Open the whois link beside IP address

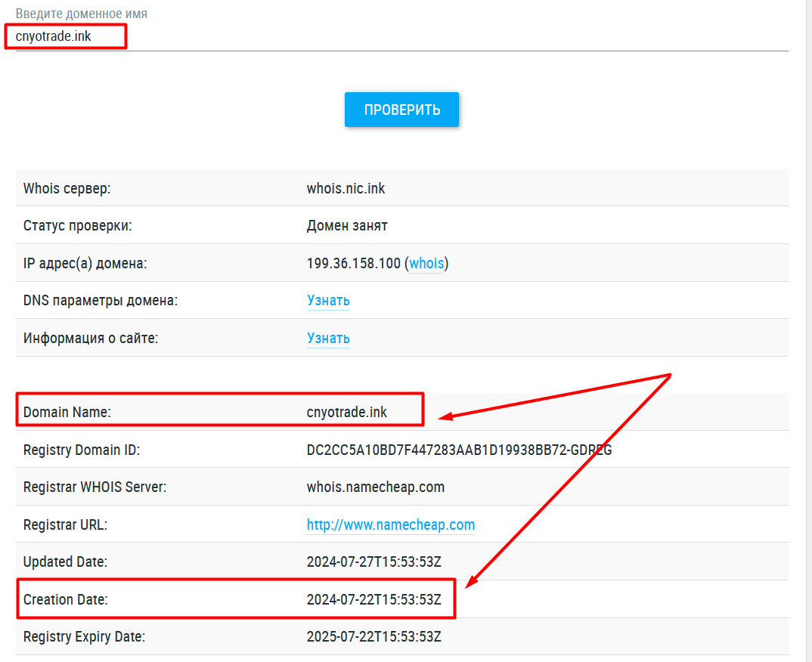pyautogui.click(x=427, y=263)
